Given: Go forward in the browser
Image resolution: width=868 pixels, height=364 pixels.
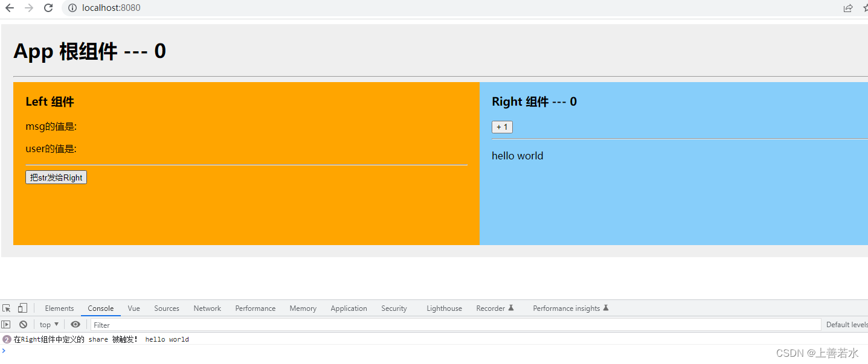Looking at the screenshot, I should click(29, 8).
